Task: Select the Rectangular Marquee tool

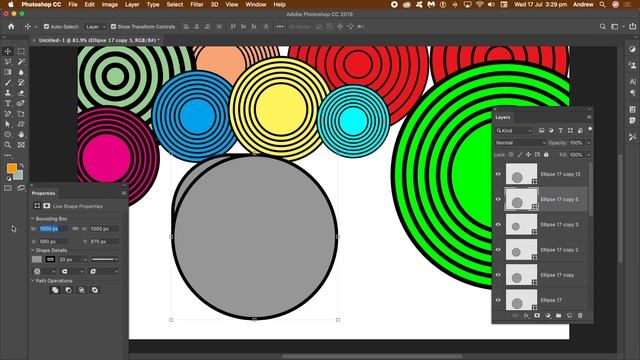Action: point(21,51)
